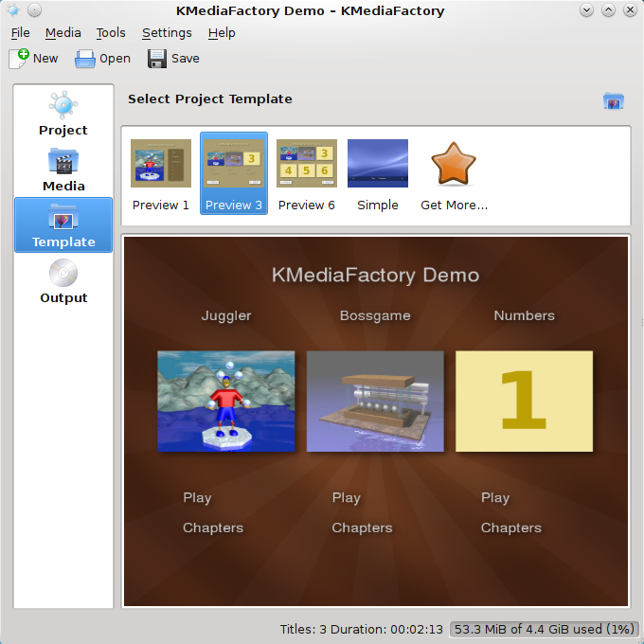Open the File menu
Viewport: 644px width, 644px height.
pos(21,33)
